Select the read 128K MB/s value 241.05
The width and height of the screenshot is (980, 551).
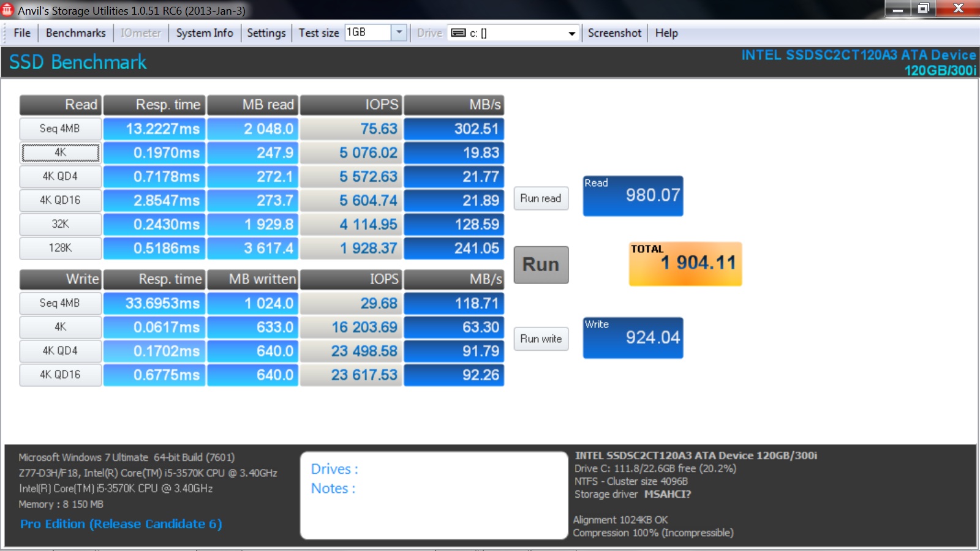tap(454, 248)
